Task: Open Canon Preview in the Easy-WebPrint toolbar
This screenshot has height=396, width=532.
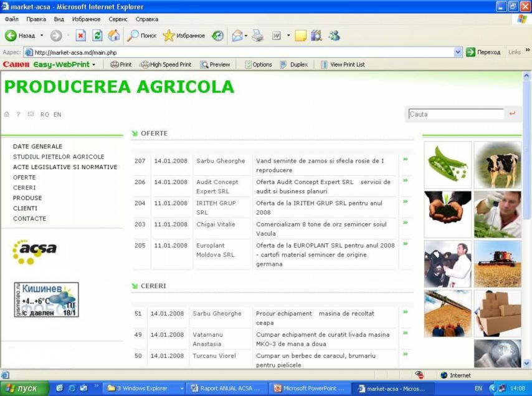Action: (215, 64)
